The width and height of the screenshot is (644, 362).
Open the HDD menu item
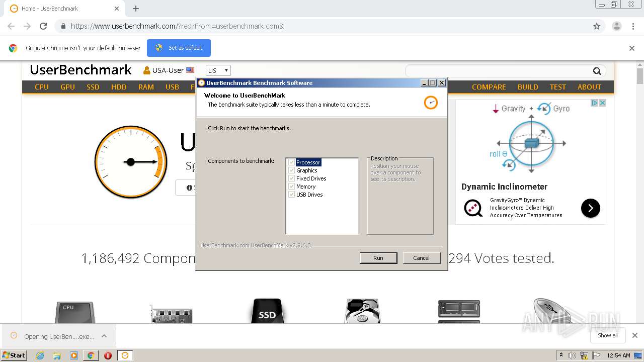(x=119, y=87)
